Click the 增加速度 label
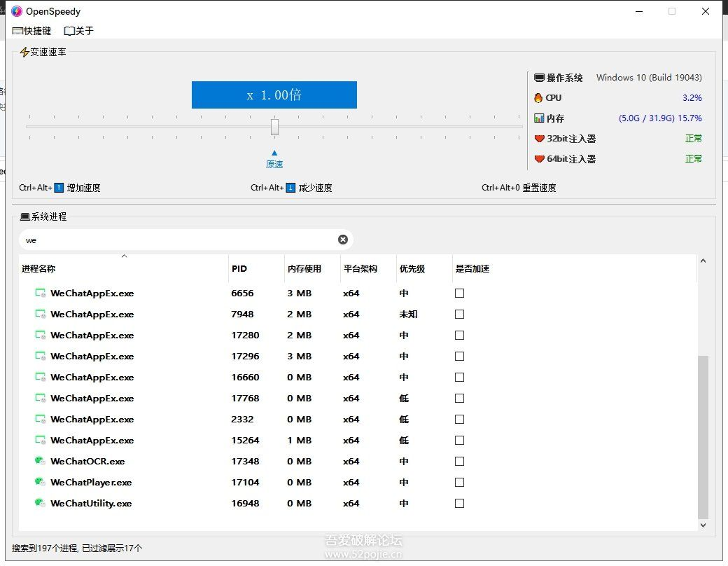Screen dimensions: 728x566 pos(83,188)
